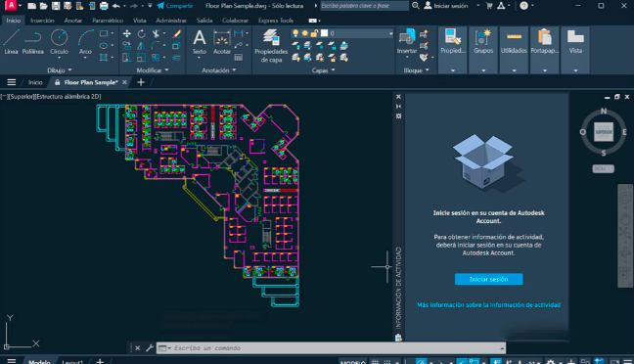634x364 pixels.
Task: Toggle snap mode dots in status bar
Action: tap(387, 362)
